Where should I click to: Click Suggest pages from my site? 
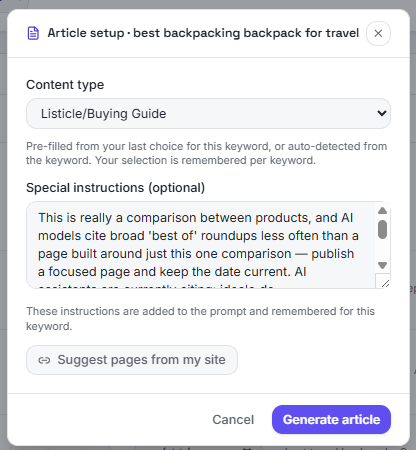click(x=132, y=360)
